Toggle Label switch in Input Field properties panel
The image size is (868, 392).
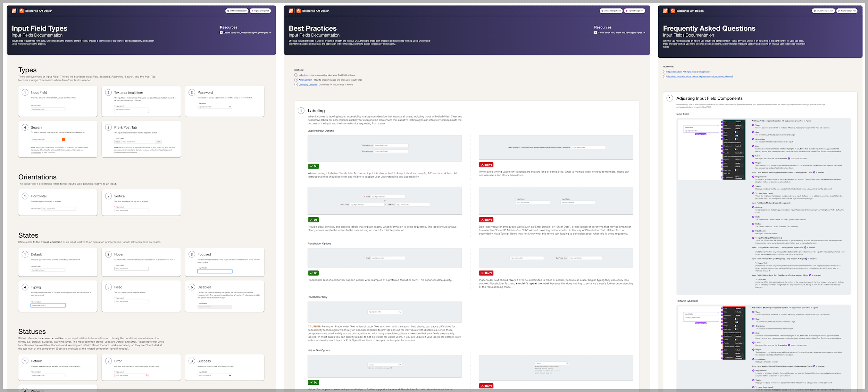pos(736,136)
